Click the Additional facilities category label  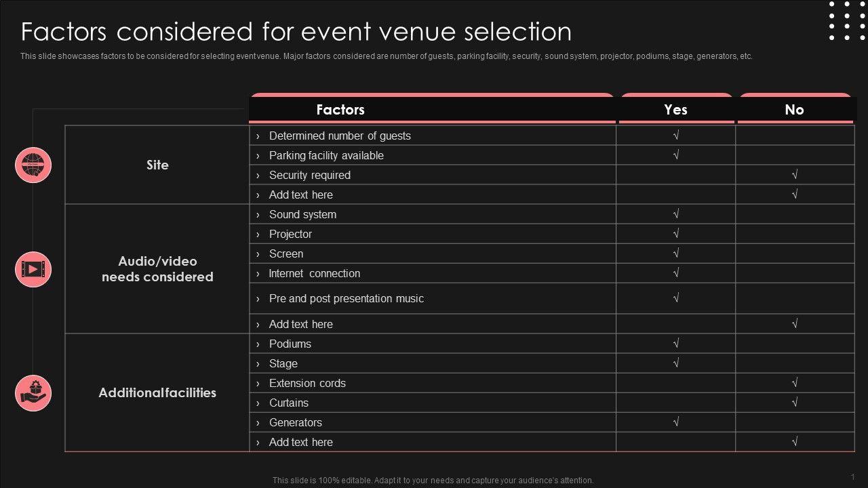click(x=157, y=392)
